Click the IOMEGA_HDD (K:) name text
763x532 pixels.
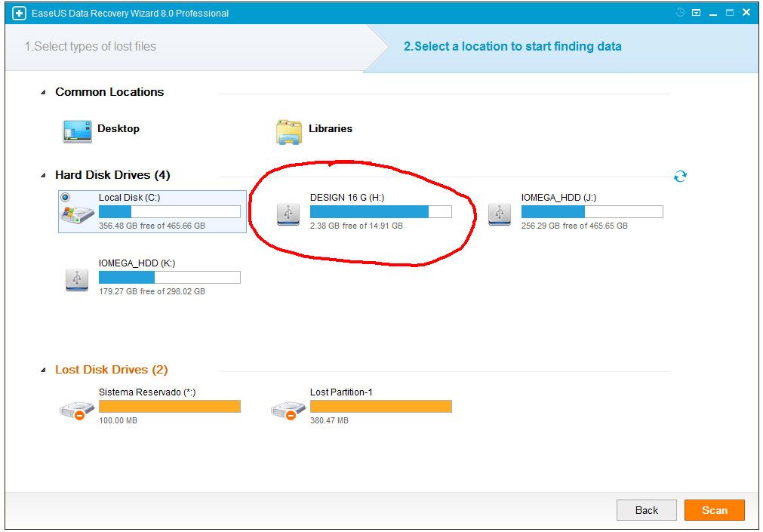(137, 263)
